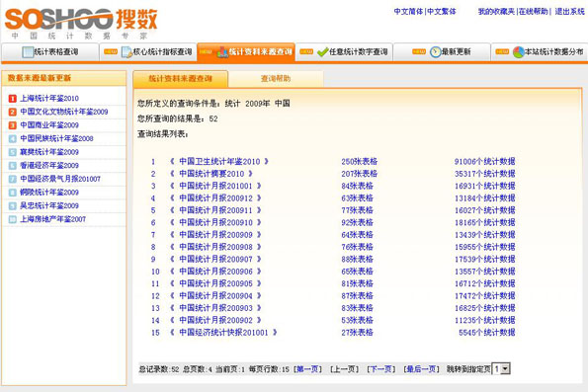Open 上海房地产年鉴2007 in sidebar

click(52, 219)
